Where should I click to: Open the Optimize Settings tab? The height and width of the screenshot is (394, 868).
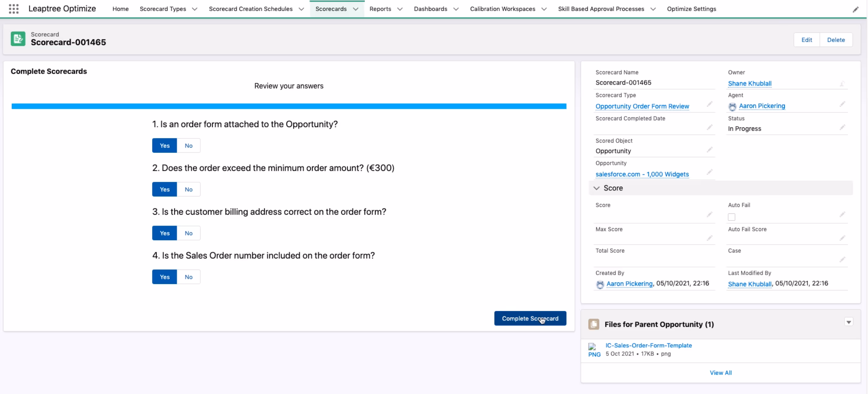pos(691,9)
